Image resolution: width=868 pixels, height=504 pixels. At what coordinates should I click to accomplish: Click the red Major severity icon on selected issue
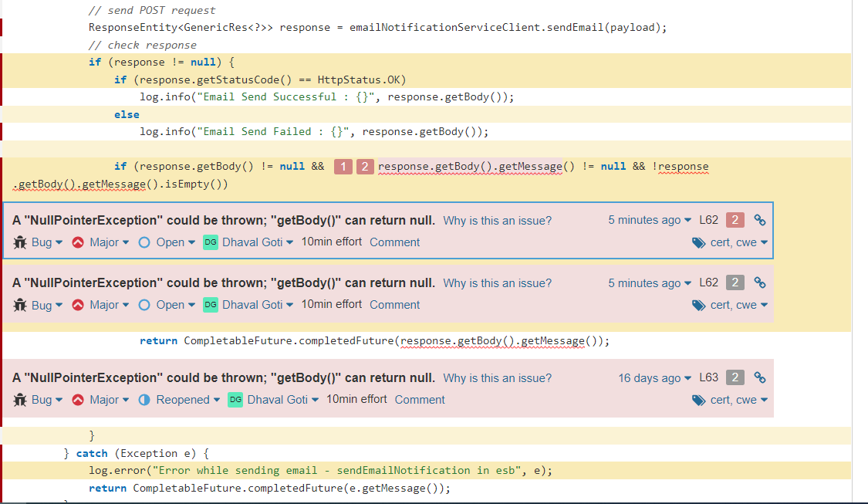pos(77,242)
